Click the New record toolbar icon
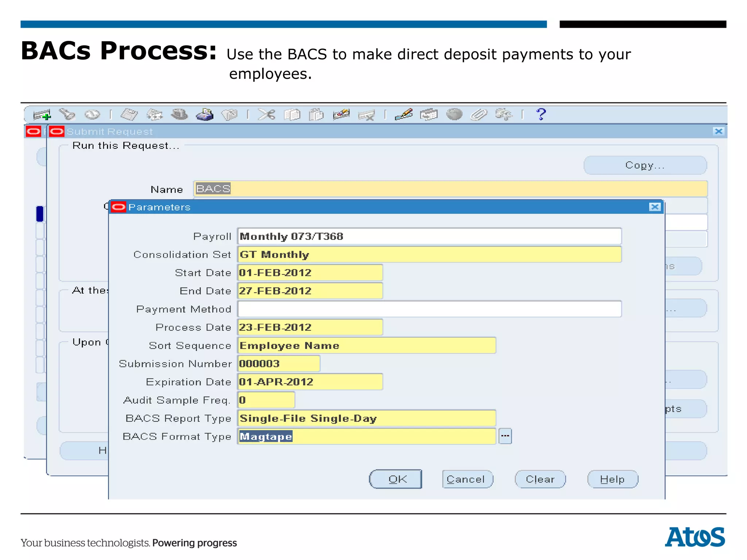The image size is (747, 560). click(x=42, y=114)
